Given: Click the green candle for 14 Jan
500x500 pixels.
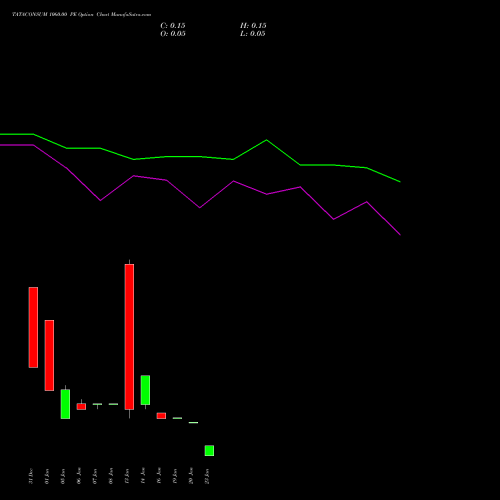Looking at the screenshot, I should (x=145, y=390).
